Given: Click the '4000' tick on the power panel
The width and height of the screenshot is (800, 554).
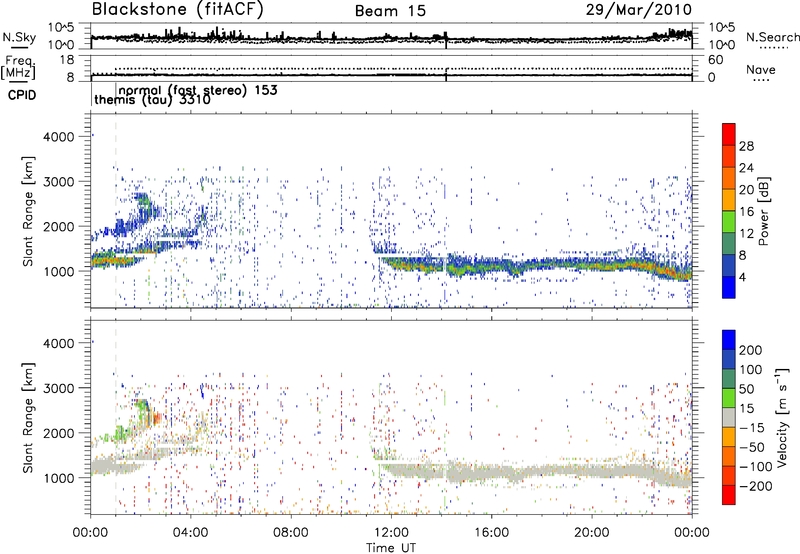Looking at the screenshot, I should [58, 137].
